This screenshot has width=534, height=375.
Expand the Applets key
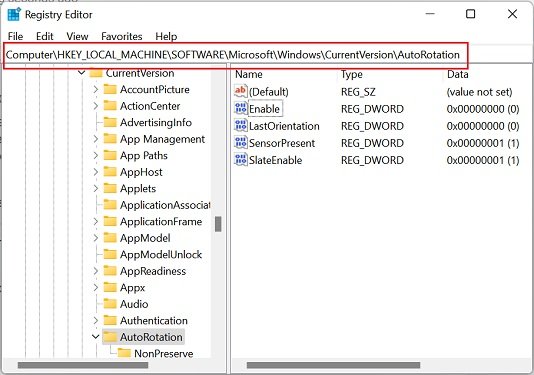[96, 188]
